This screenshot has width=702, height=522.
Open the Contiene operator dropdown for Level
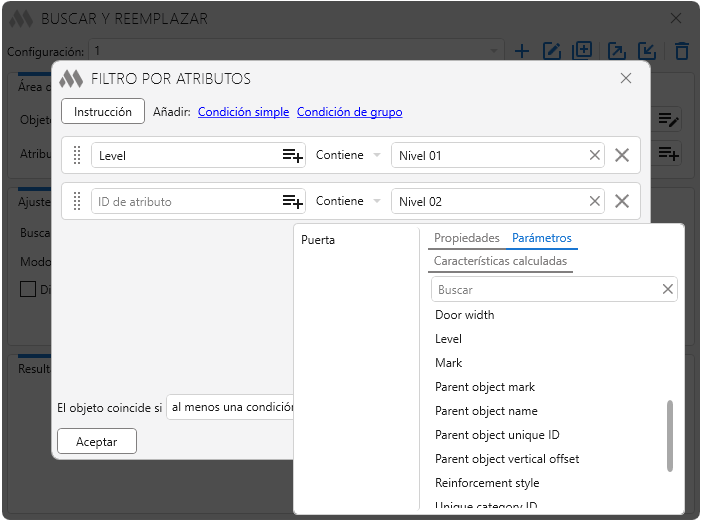348,155
